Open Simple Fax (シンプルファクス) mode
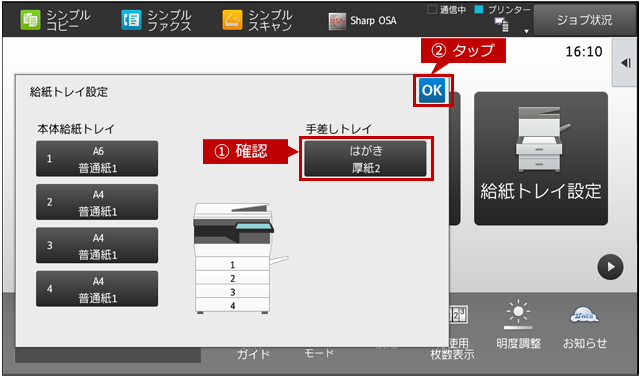The width and height of the screenshot is (640, 376). (156, 20)
